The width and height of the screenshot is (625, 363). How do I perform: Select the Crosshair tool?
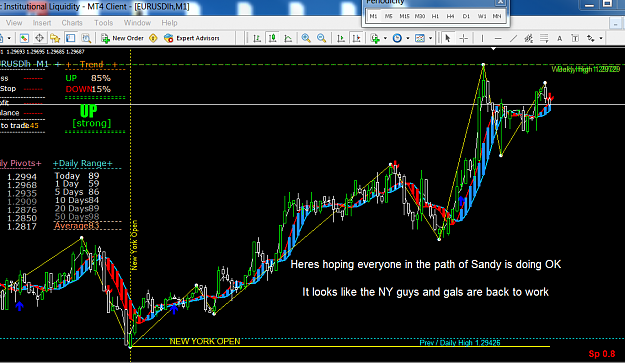click(x=464, y=38)
